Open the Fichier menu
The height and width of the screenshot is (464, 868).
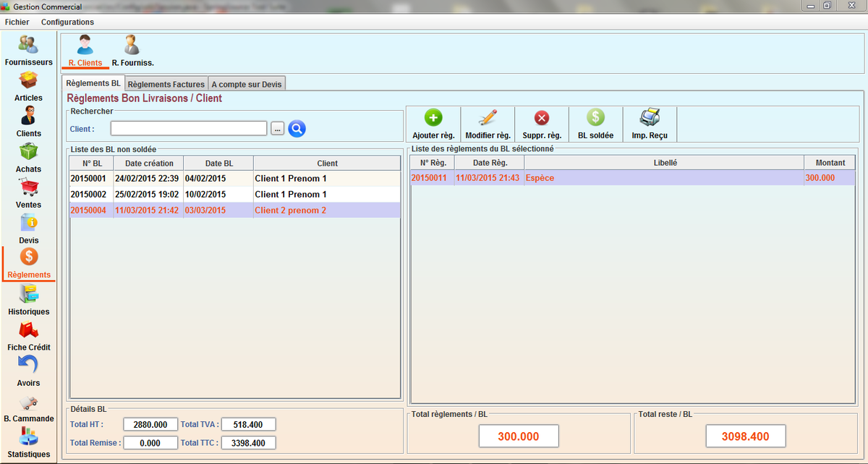click(17, 22)
